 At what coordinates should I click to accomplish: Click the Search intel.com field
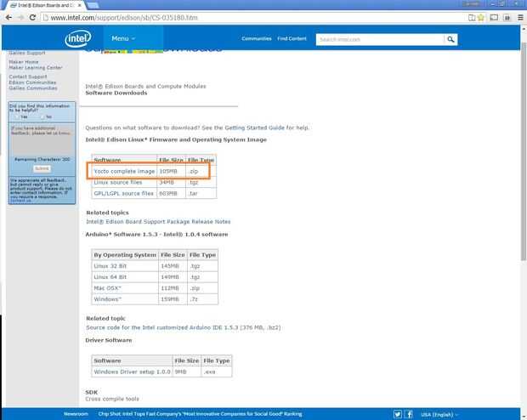coord(380,40)
